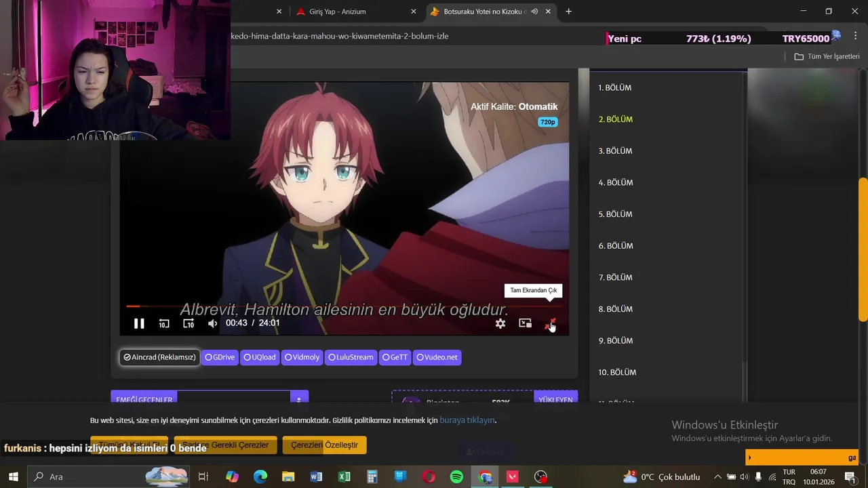Select Aincrad (Reklamsız) video source
This screenshot has height=488, width=868.
coord(160,357)
